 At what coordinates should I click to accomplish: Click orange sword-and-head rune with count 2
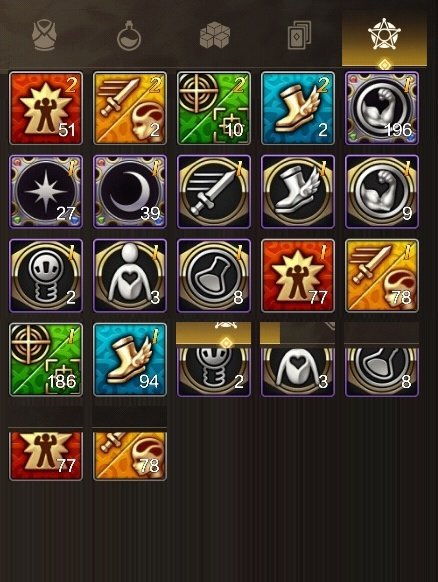tap(130, 108)
